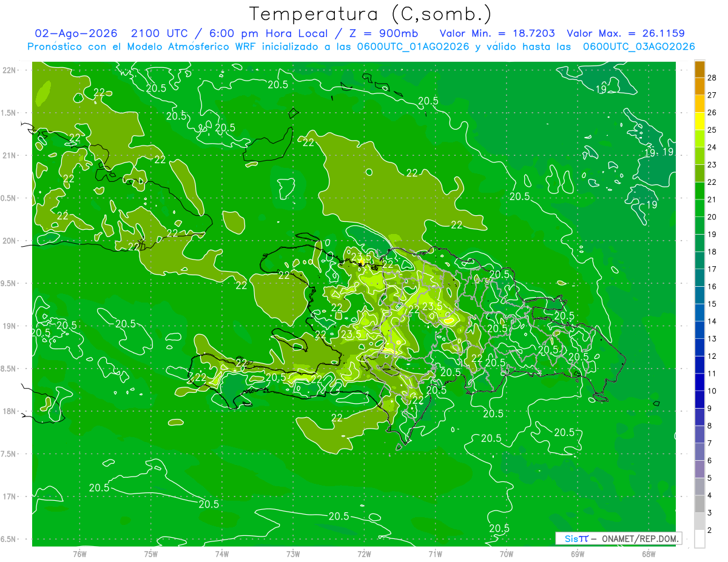Click the 20 label on color scale
The width and height of the screenshot is (728, 562).
point(712,217)
